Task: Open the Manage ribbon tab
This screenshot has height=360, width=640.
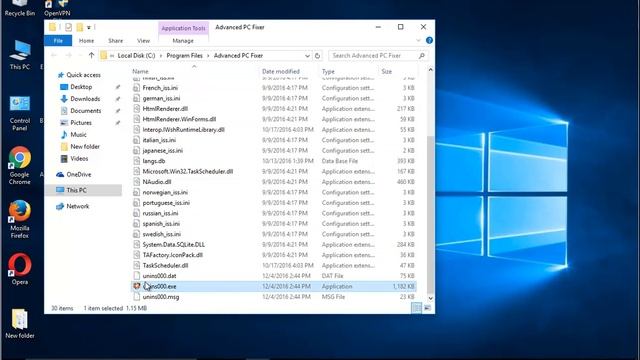Action: point(183,41)
